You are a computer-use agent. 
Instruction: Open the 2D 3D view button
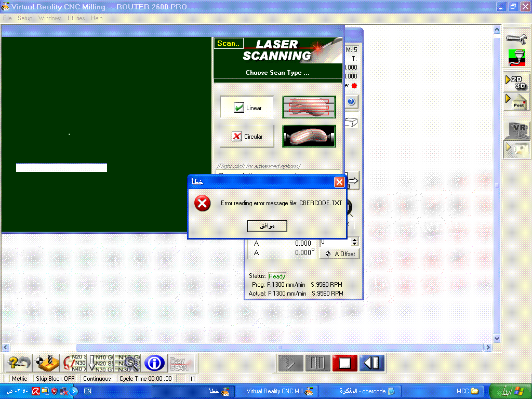[516, 83]
